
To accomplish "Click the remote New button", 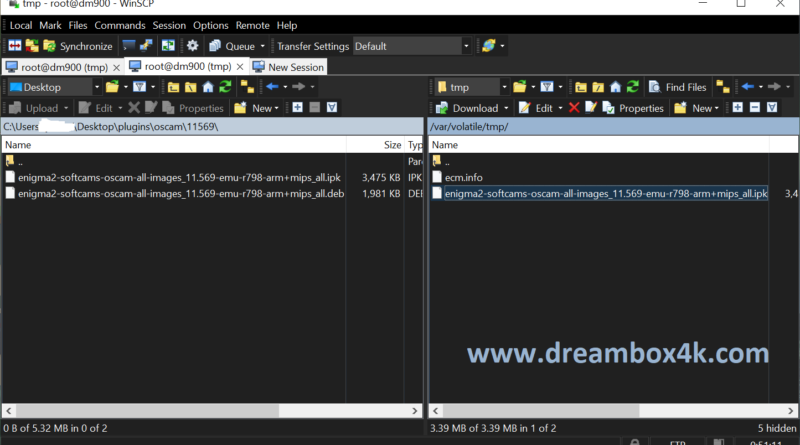I will [x=696, y=108].
